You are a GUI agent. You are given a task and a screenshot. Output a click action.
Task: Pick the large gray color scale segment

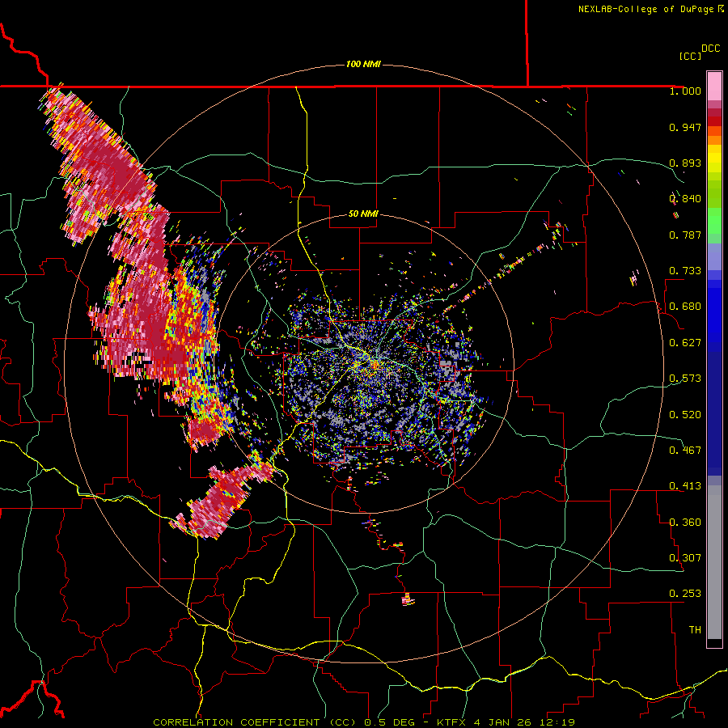pyautogui.click(x=714, y=562)
